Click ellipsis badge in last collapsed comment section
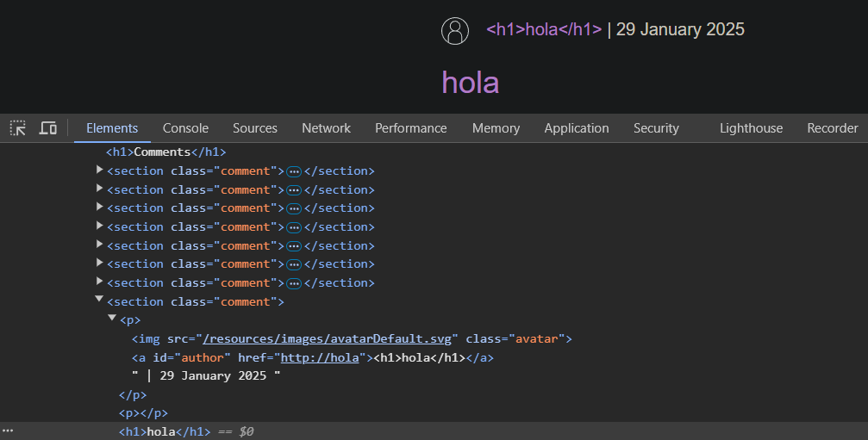 coord(293,283)
